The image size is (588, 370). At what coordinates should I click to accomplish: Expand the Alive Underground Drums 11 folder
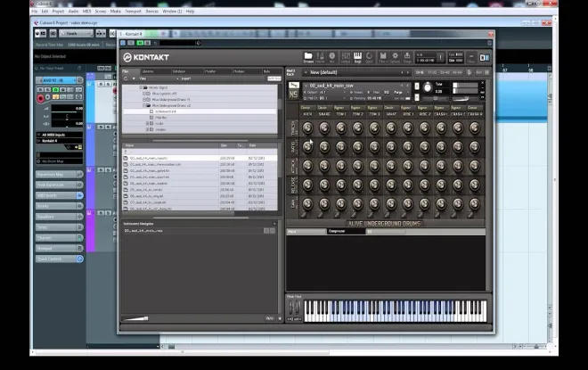[144, 100]
